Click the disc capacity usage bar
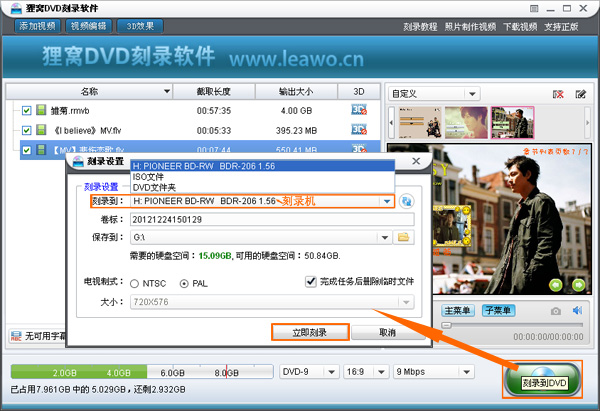 pos(142,372)
